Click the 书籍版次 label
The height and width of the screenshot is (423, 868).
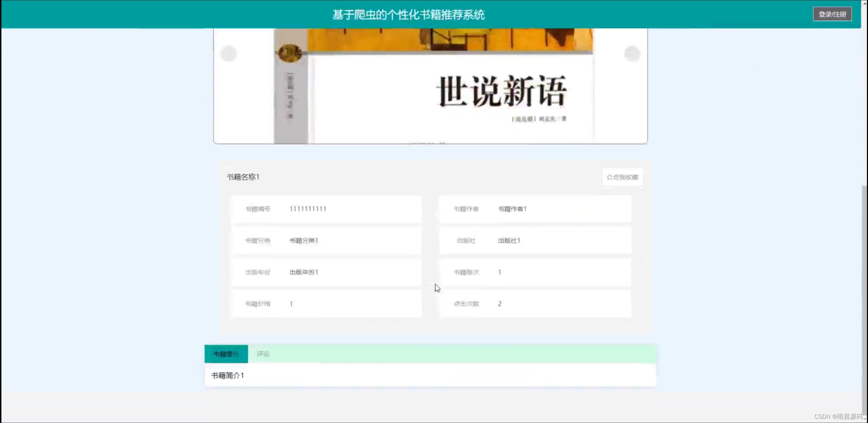pyautogui.click(x=466, y=272)
